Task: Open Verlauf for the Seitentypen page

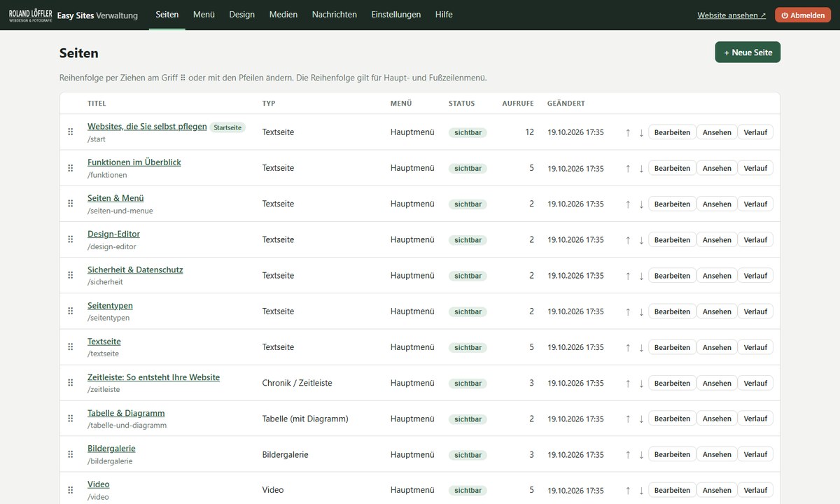Action: click(755, 311)
